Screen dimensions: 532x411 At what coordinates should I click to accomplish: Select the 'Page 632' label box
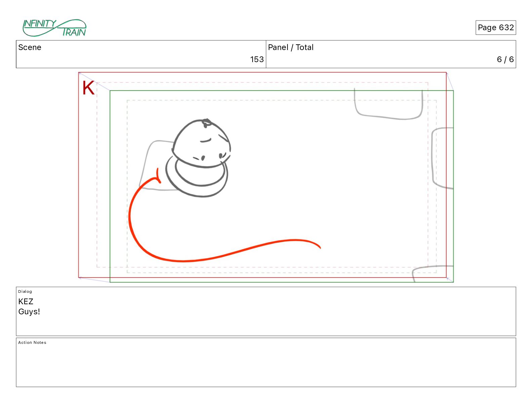pyautogui.click(x=495, y=28)
